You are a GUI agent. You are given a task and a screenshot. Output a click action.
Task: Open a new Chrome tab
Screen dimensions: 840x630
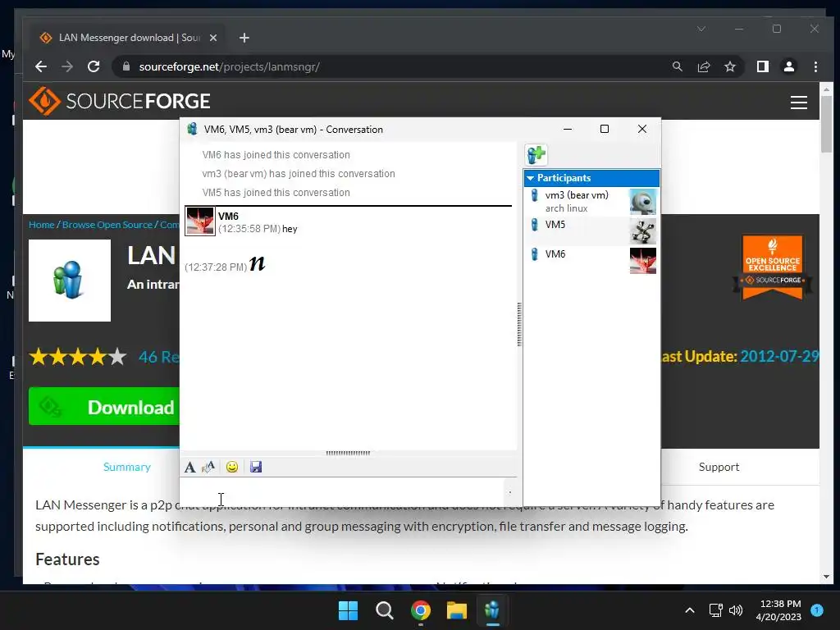[x=244, y=38]
